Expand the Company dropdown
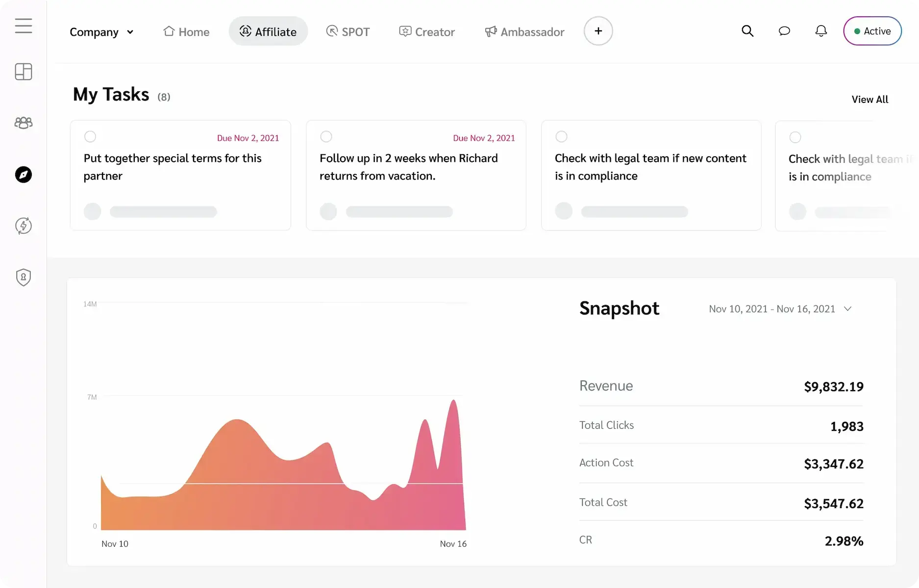This screenshot has height=588, width=919. pos(102,31)
